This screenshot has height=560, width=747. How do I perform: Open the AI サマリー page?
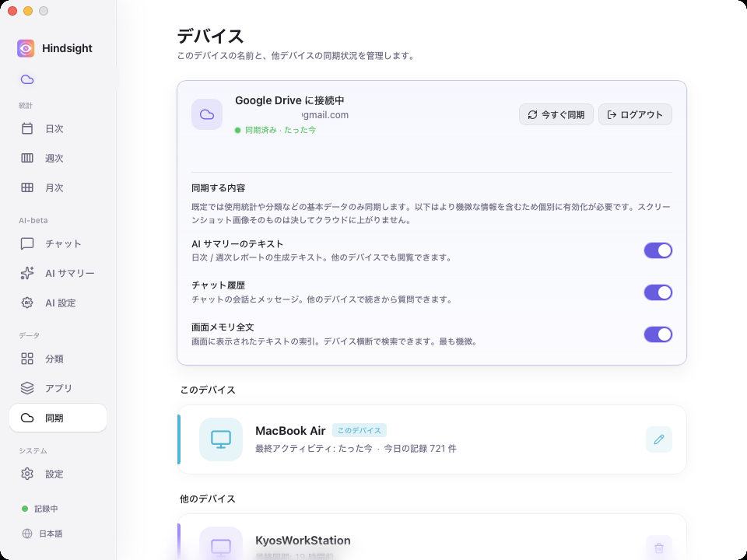click(x=58, y=273)
